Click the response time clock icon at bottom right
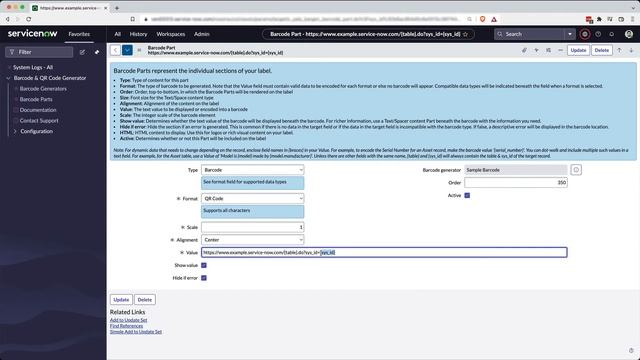640x360 pixels. point(631,351)
